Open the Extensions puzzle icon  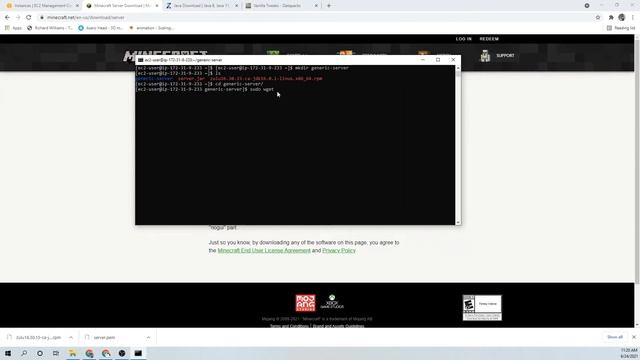(x=611, y=18)
